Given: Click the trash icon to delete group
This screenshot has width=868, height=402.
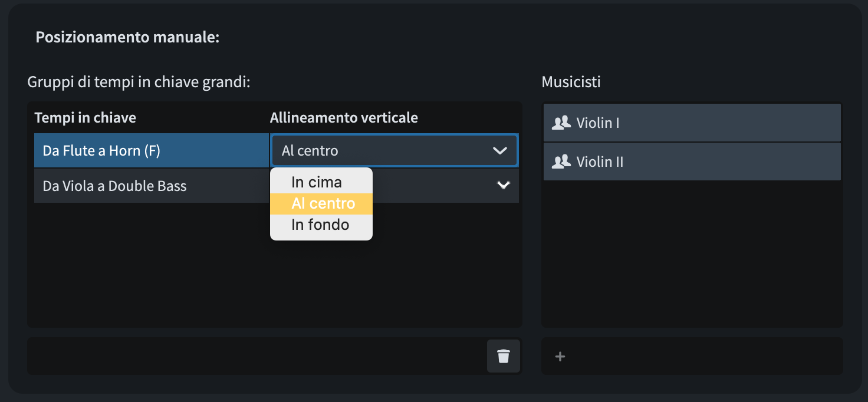Looking at the screenshot, I should coord(504,356).
